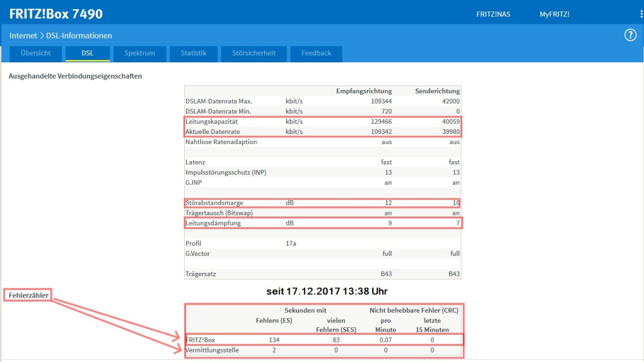Select the Empfangsrichtung column header
The width and height of the screenshot is (644, 362).
click(364, 91)
